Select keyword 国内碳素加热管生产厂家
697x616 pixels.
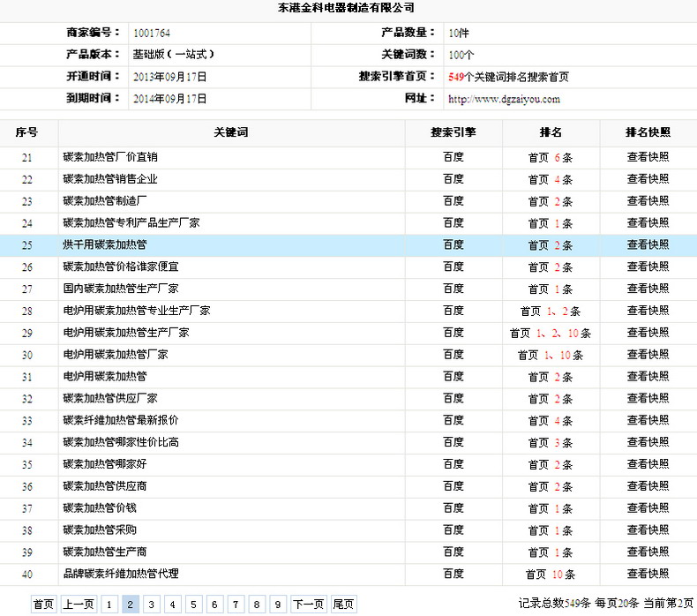[x=121, y=289]
